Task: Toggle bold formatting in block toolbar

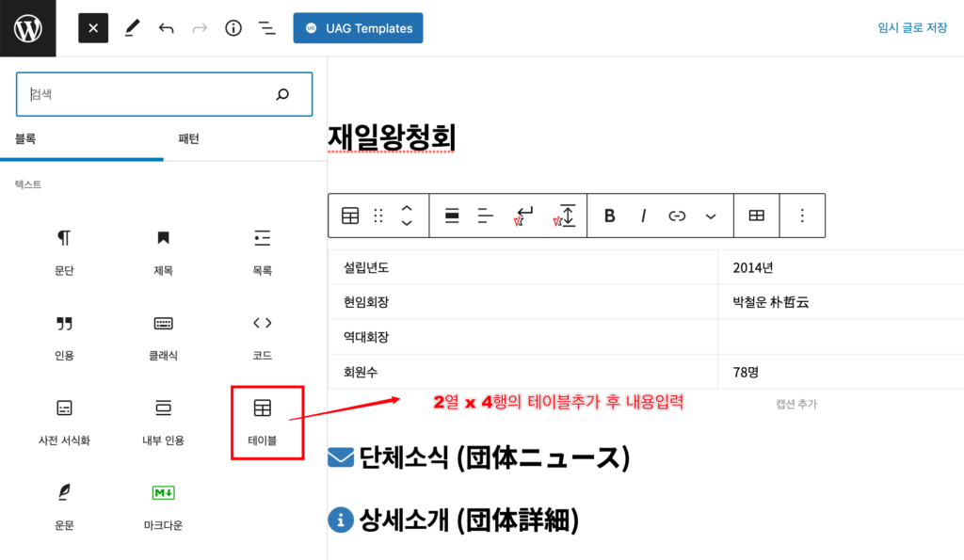Action: pyautogui.click(x=609, y=216)
